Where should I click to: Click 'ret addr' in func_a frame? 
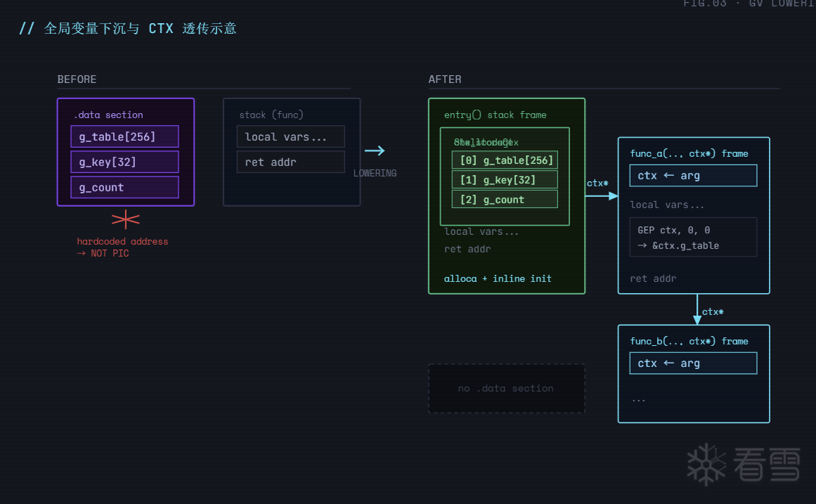point(653,278)
